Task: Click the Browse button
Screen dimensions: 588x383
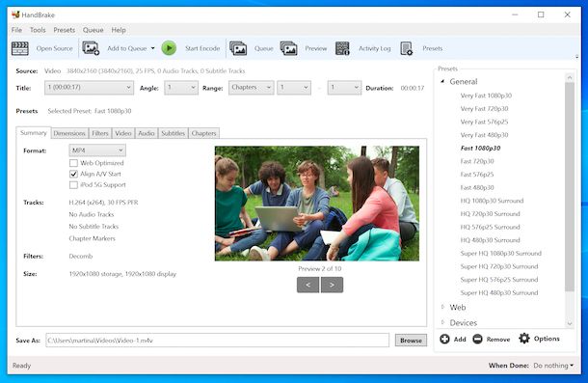Action: (411, 341)
